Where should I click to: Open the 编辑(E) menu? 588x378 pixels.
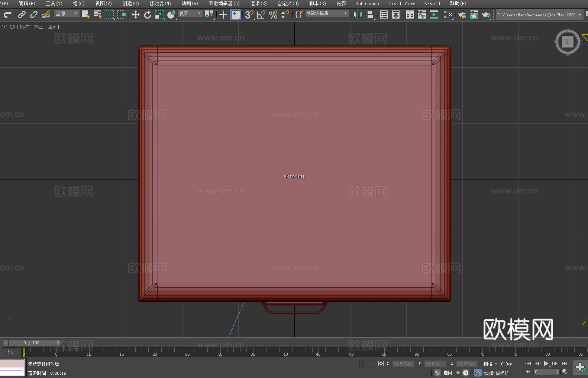pyautogui.click(x=27, y=3)
